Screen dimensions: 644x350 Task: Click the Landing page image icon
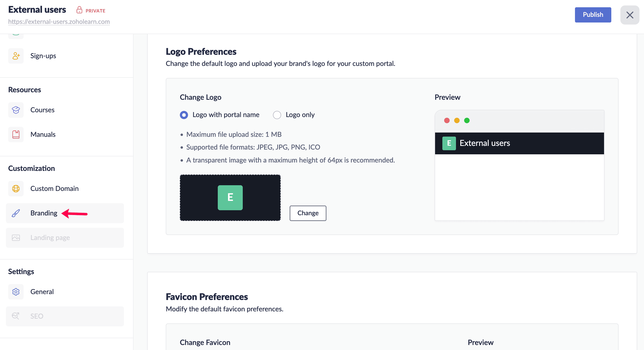click(16, 238)
